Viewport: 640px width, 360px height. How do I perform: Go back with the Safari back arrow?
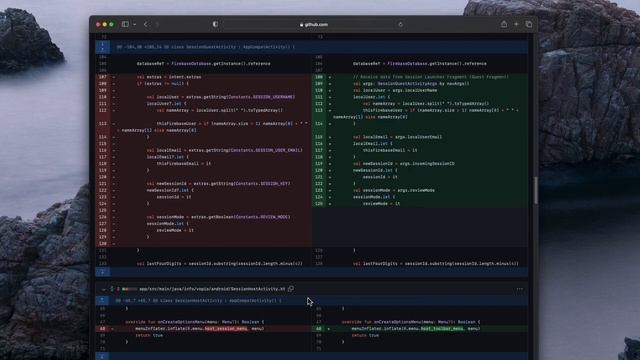pos(146,24)
